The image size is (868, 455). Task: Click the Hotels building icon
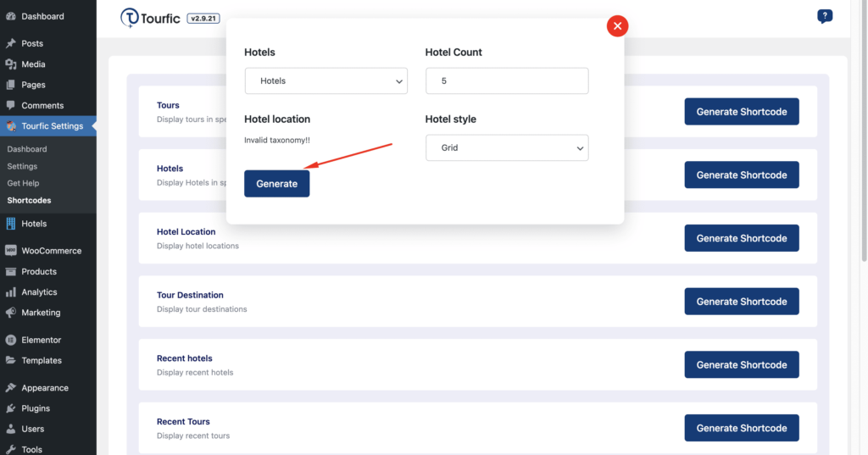10,224
